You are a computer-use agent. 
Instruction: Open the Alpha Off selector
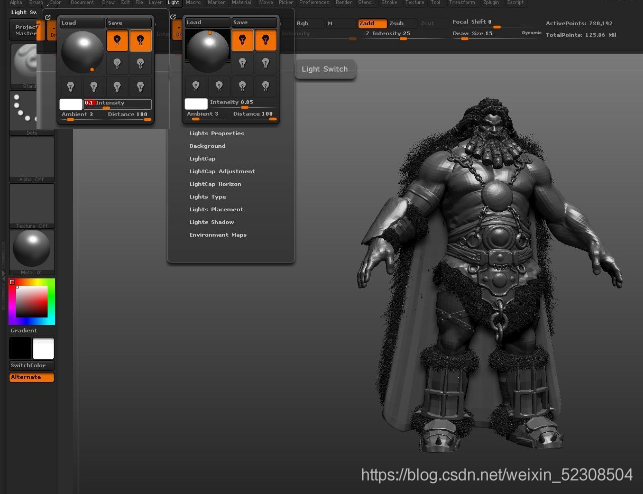click(32, 159)
